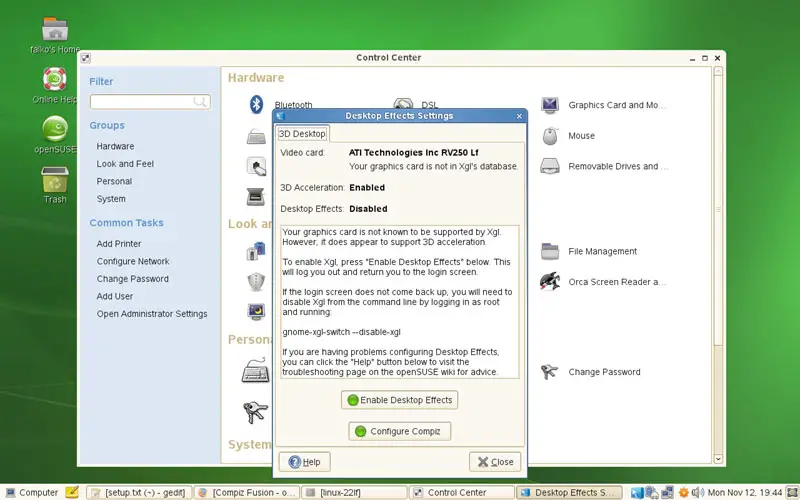This screenshot has width=800, height=500.
Task: Click the note-taking icon next to Computer
Action: coord(72,492)
